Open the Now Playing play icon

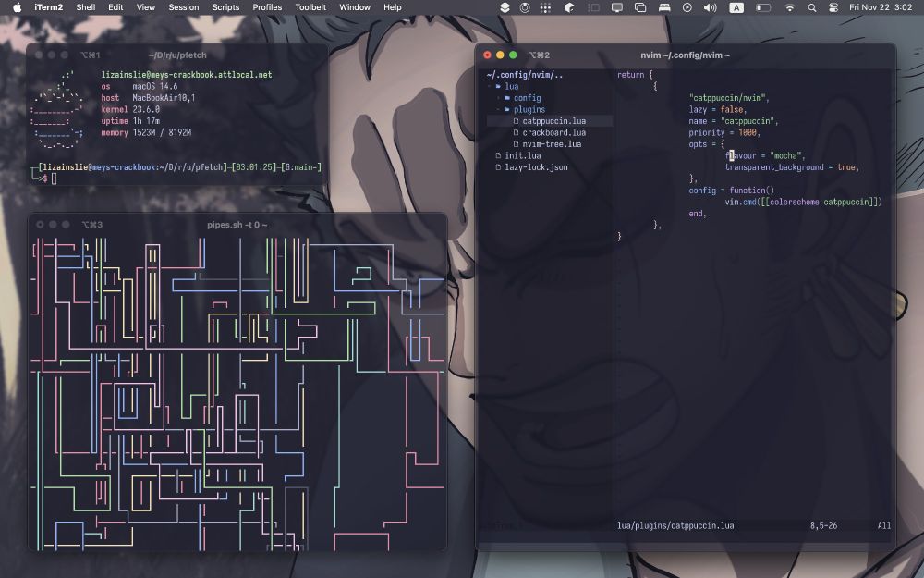[x=687, y=7]
